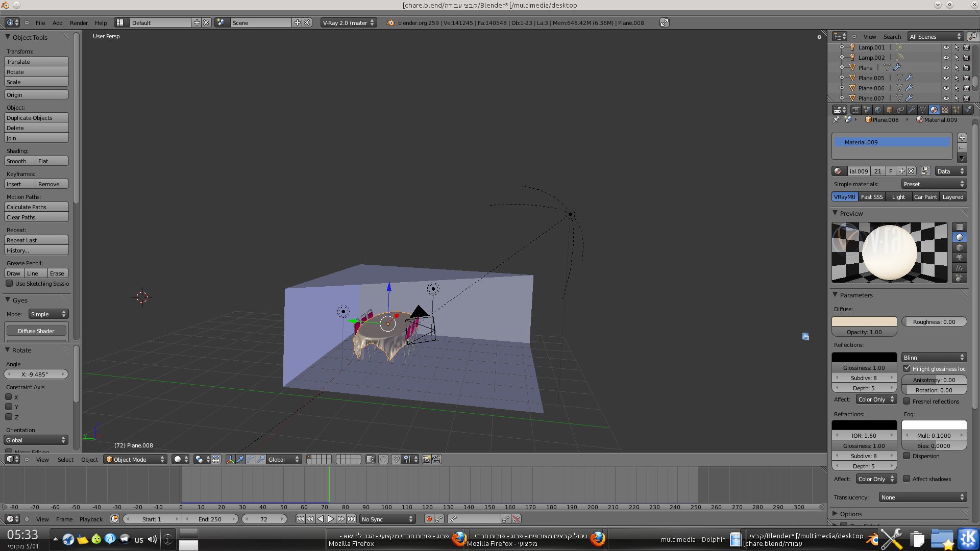The image size is (980, 551).
Task: Open the World properties tab
Action: click(878, 110)
